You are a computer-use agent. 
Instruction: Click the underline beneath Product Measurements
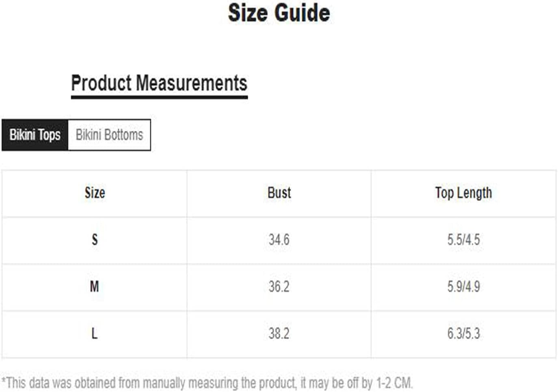click(x=159, y=97)
